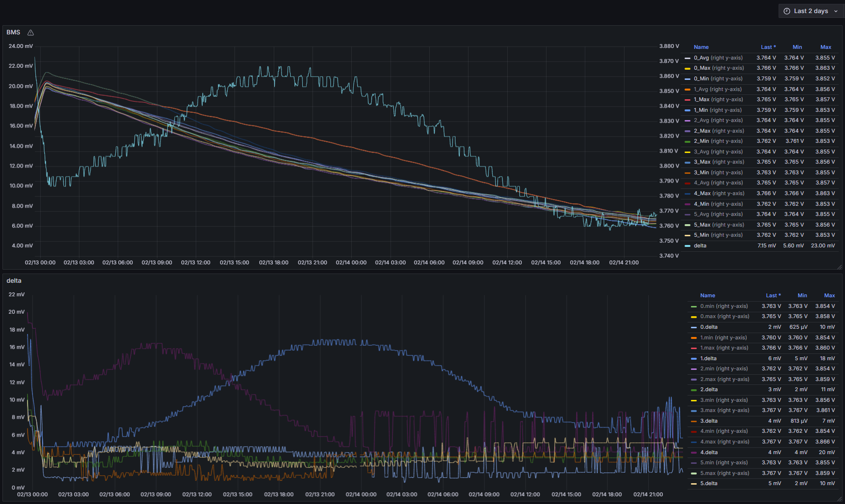Click the 3.delta orange color swatch

[694, 421]
